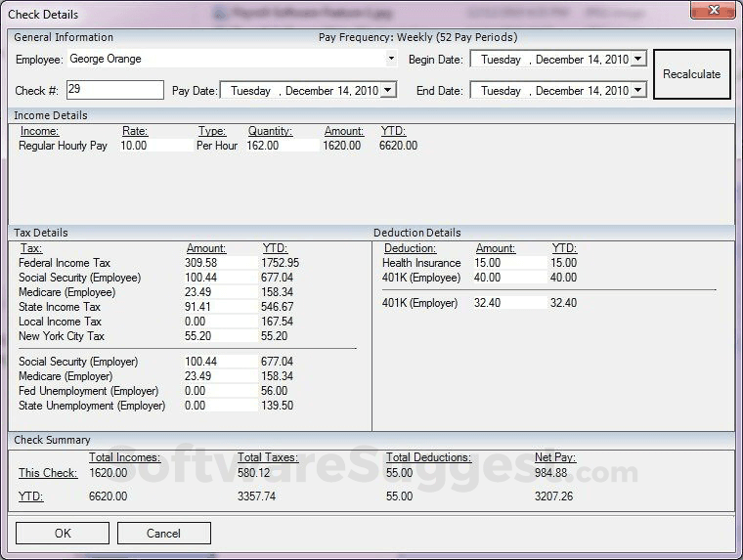
Task: Edit the State Unemployment (Employer) amount
Action: (x=218, y=406)
